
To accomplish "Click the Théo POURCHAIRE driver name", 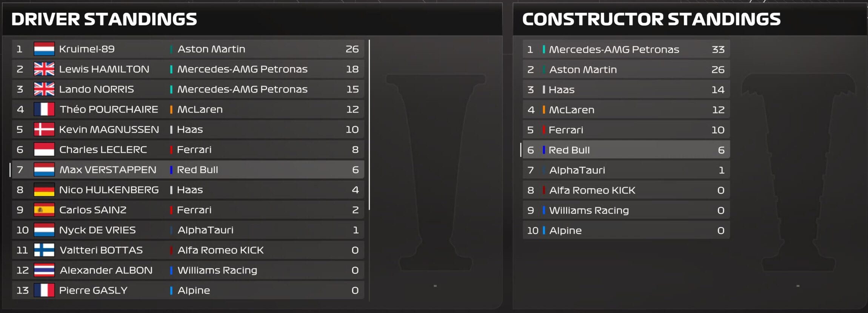I will [109, 109].
